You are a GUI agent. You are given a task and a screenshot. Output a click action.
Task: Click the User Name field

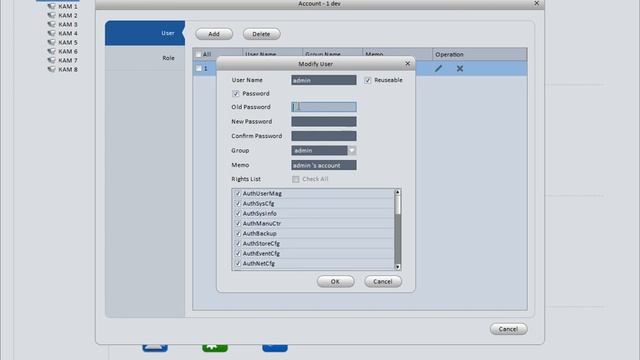[324, 80]
